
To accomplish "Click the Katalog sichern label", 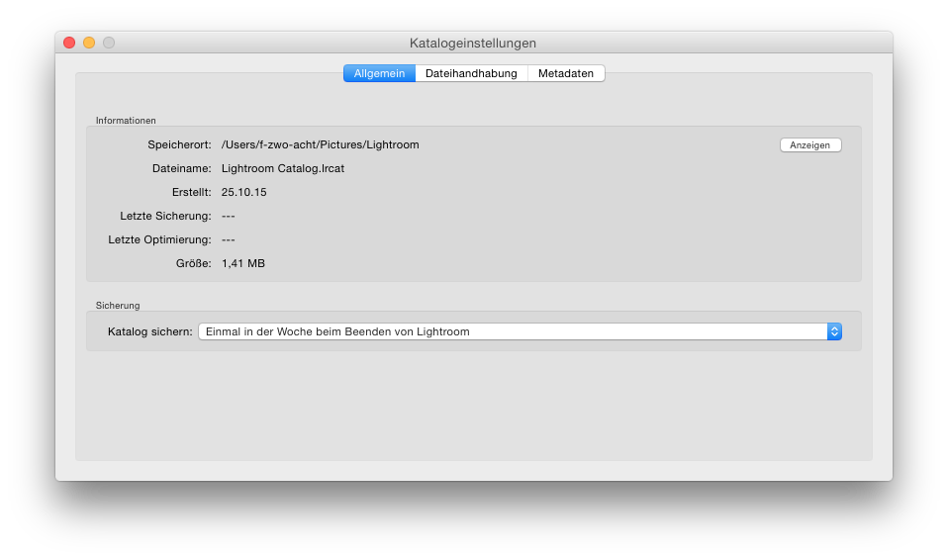I will [x=150, y=331].
